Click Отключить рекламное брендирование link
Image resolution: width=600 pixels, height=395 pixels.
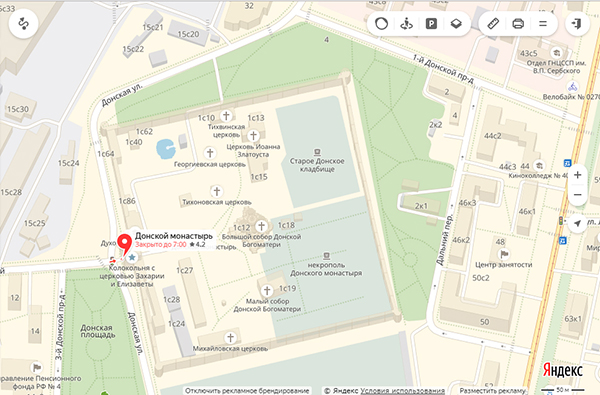(x=247, y=391)
